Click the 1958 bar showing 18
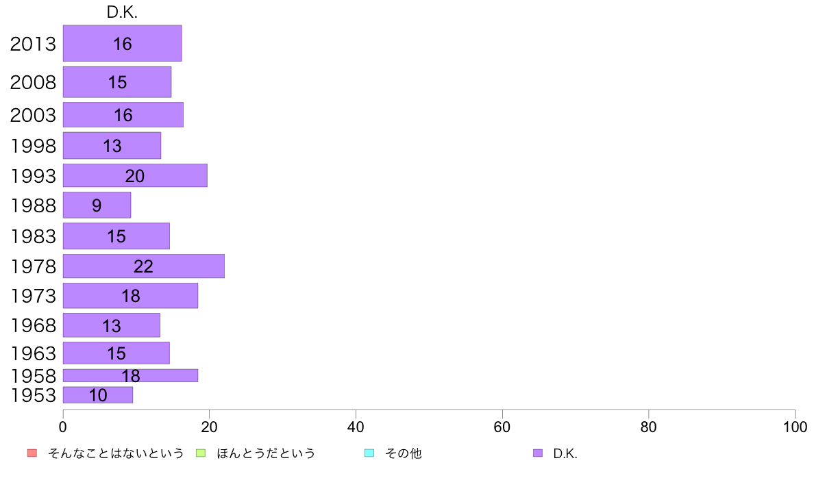Image resolution: width=814 pixels, height=504 pixels. [130, 375]
